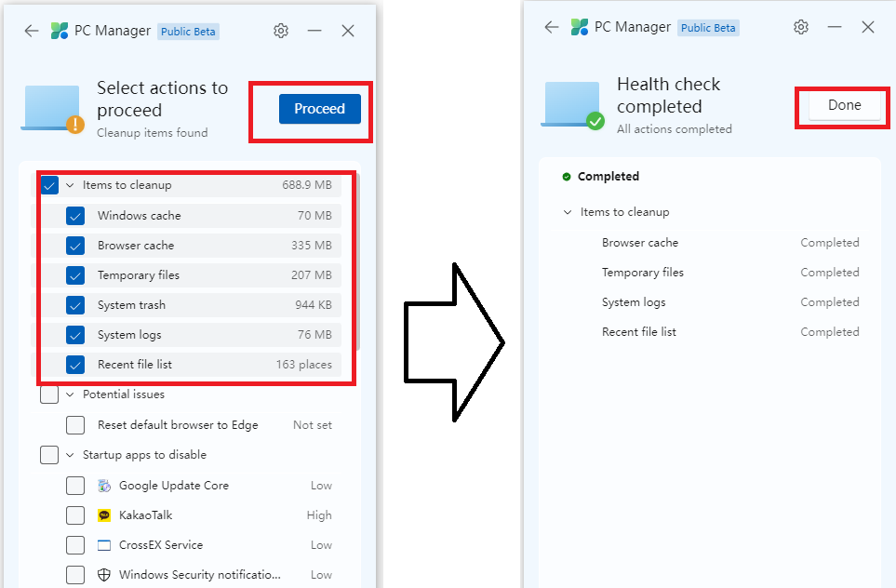This screenshot has width=896, height=588.
Task: Click the list scrollbar in left window
Action: (358, 260)
